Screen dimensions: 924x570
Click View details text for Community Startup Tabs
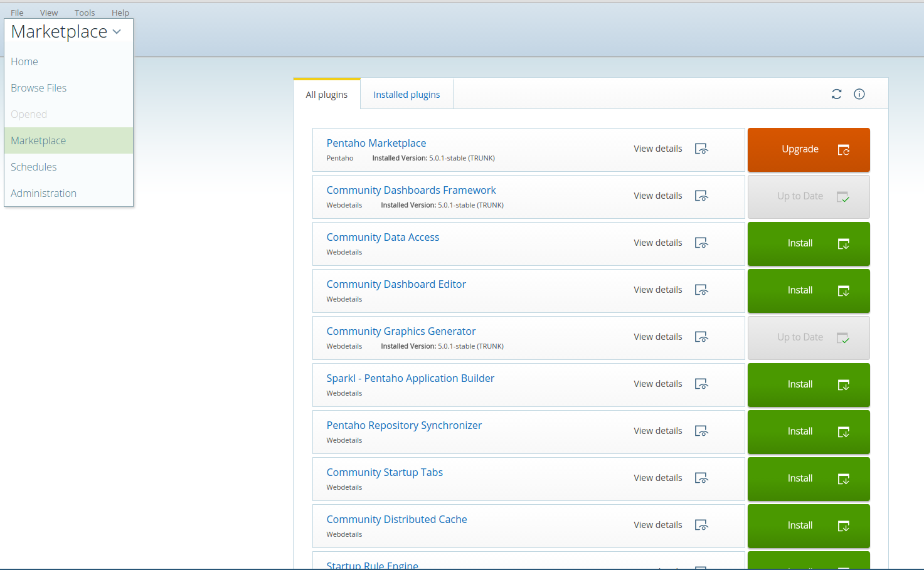[x=657, y=478]
